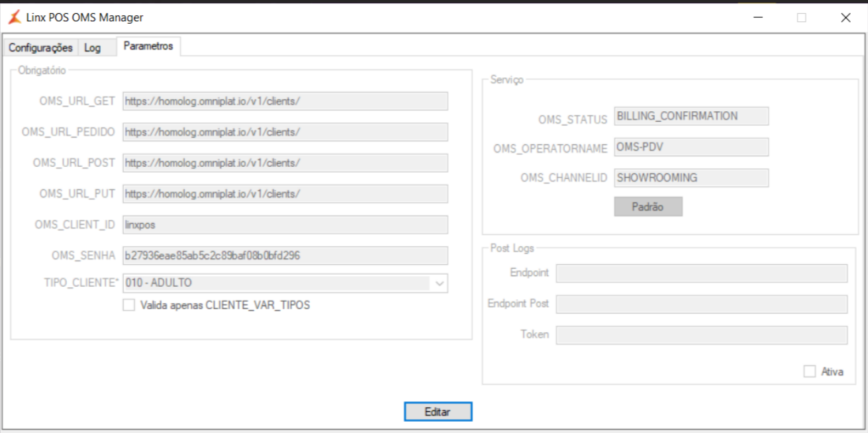Minimize the OMS Manager window
The height and width of the screenshot is (433, 868).
point(757,18)
